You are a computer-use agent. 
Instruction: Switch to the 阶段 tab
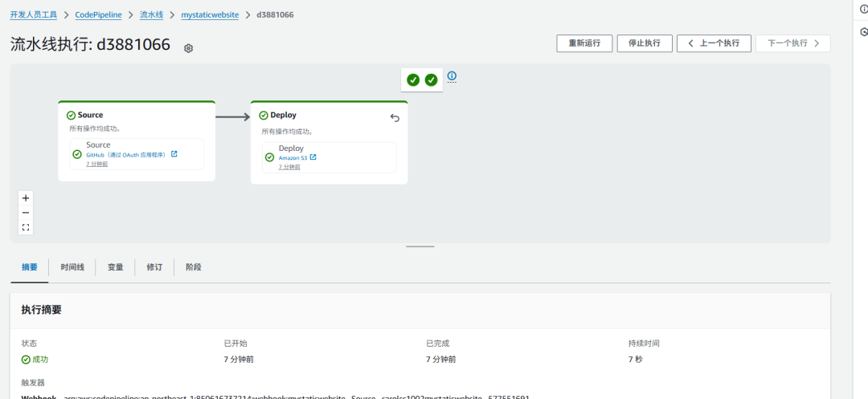coord(194,267)
